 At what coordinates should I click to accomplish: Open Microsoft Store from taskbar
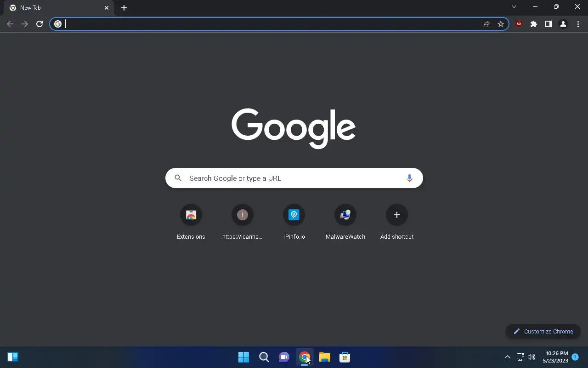click(x=345, y=357)
